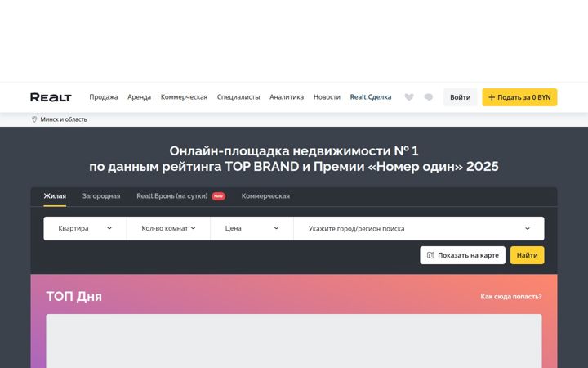Open the Продажа menu
588x368 pixels.
tap(104, 97)
